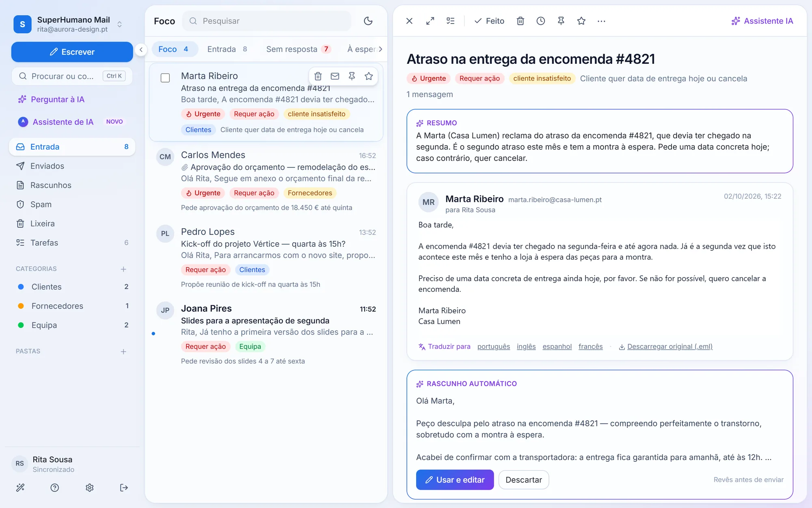This screenshot has width=812, height=508.
Task: Open Tarefas in sidebar
Action: click(72, 243)
